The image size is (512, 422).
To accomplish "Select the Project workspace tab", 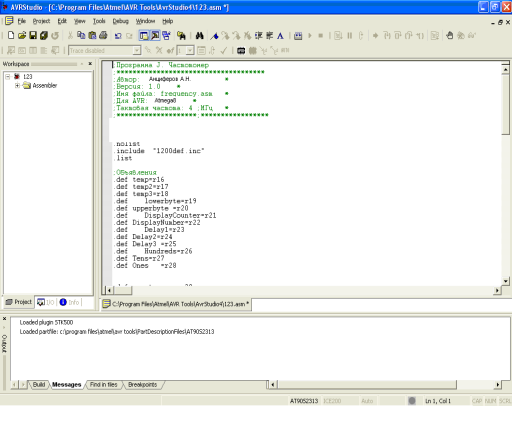I will click(x=19, y=302).
